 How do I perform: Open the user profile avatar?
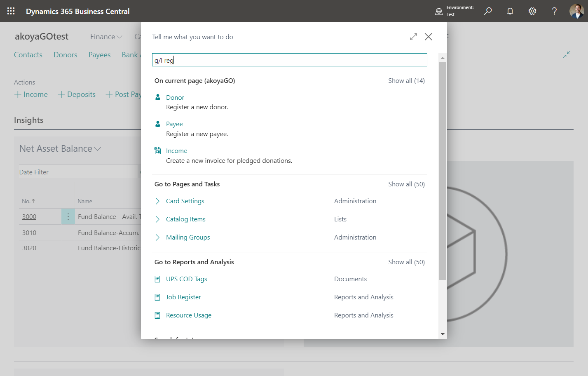click(x=576, y=11)
